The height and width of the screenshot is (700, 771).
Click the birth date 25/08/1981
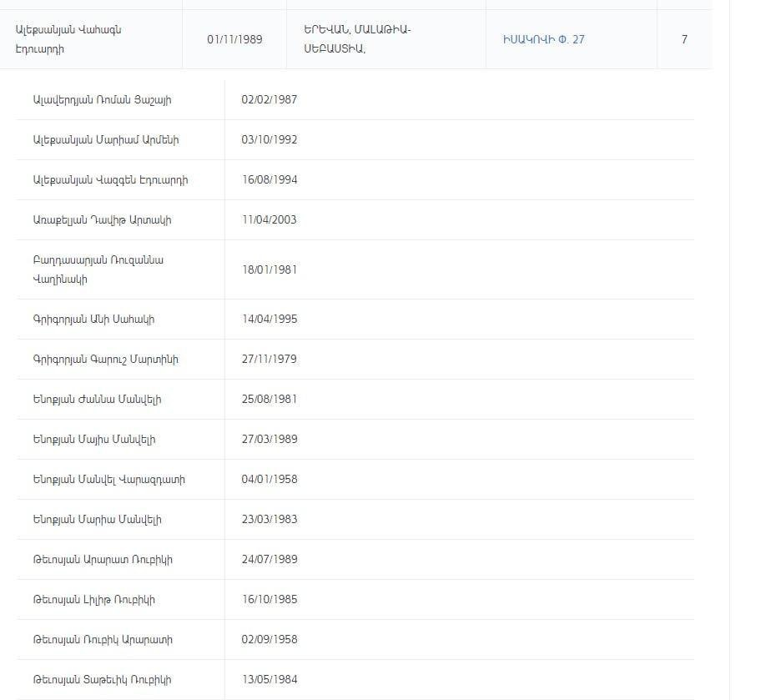tap(269, 399)
